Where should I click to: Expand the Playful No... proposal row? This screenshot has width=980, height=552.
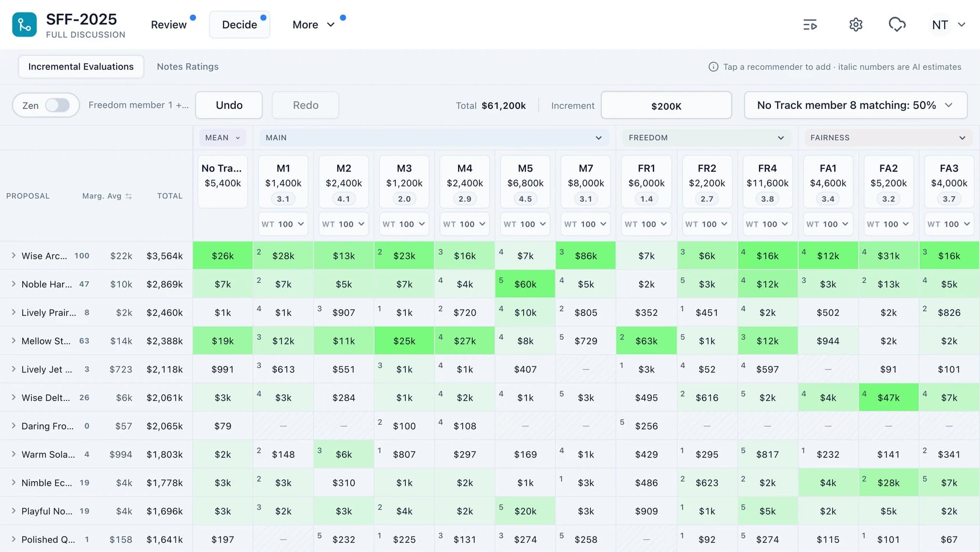tap(14, 511)
